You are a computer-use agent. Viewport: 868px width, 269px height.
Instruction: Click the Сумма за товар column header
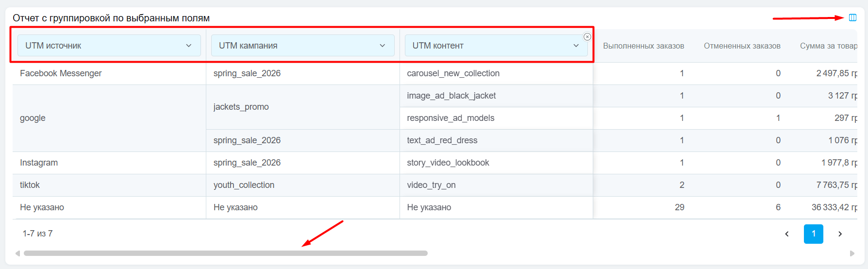(x=828, y=46)
